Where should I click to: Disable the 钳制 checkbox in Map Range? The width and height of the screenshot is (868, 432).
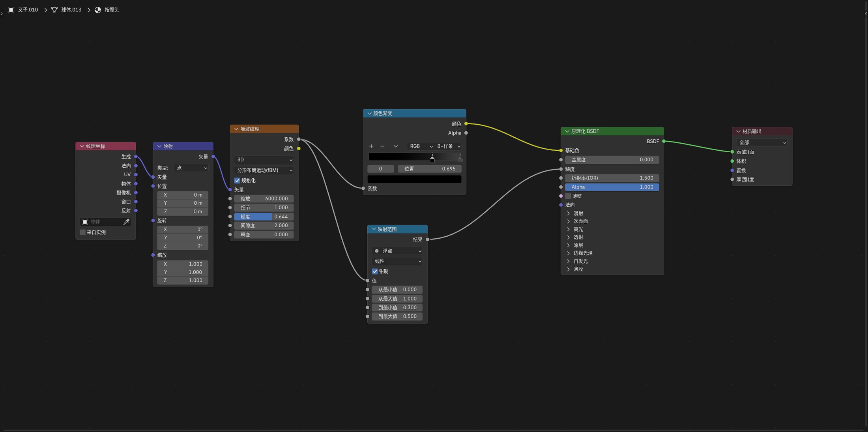[x=375, y=271]
